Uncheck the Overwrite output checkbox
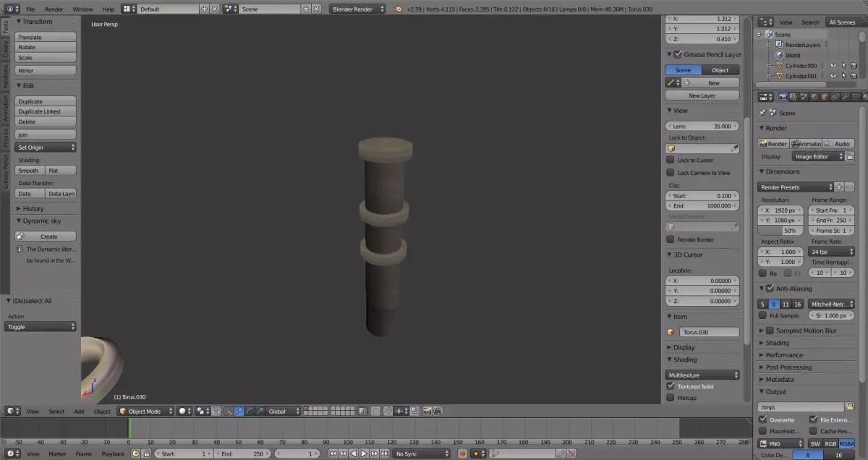 pyautogui.click(x=762, y=419)
